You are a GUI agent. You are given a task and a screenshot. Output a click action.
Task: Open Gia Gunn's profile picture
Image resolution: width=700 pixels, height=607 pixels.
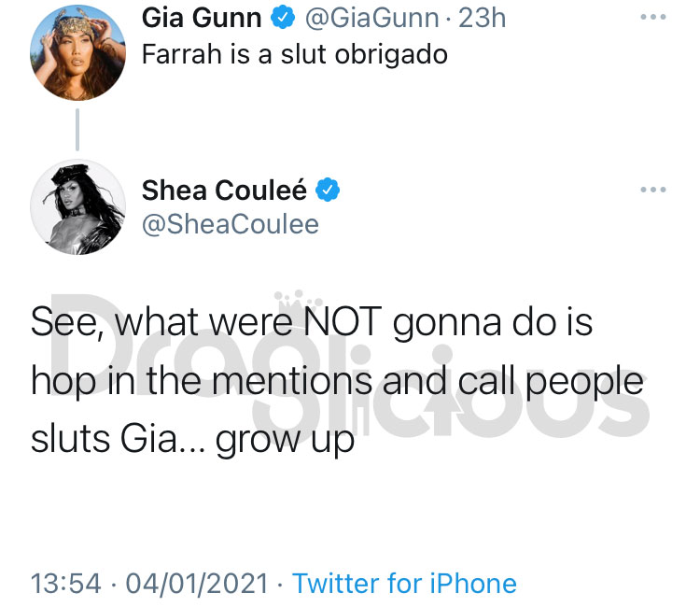click(x=77, y=52)
